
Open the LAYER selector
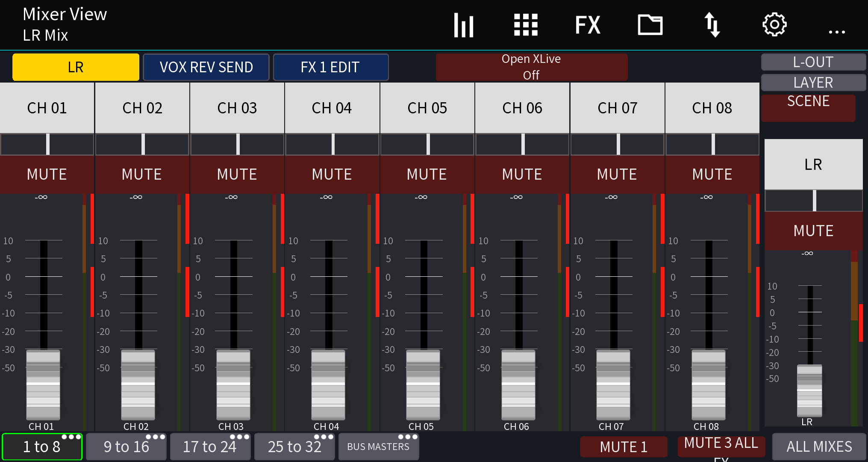[813, 83]
